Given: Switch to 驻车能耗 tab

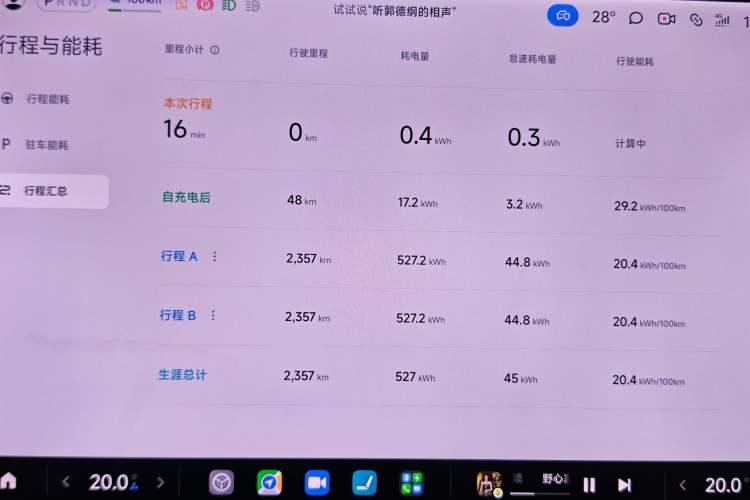Looking at the screenshot, I should pos(47,145).
